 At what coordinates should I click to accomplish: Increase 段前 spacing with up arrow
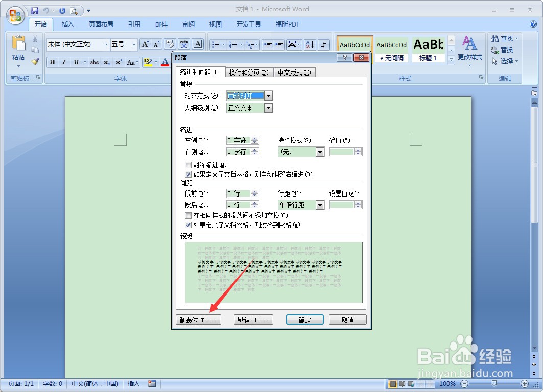click(255, 192)
